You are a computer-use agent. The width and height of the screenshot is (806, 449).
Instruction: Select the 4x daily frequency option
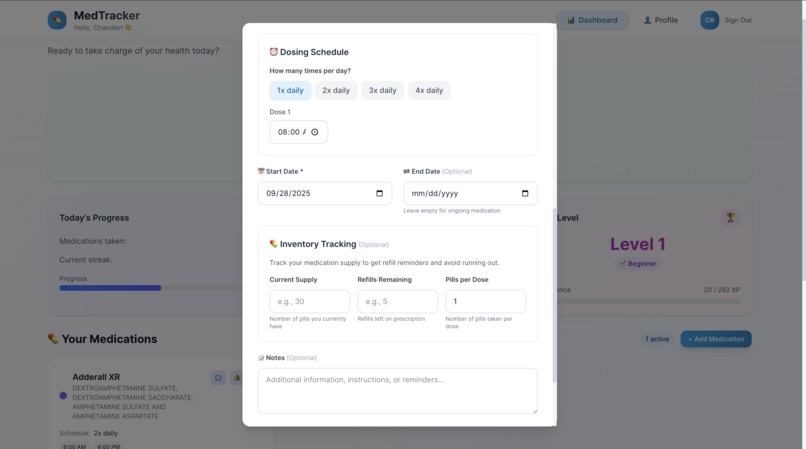pyautogui.click(x=429, y=91)
